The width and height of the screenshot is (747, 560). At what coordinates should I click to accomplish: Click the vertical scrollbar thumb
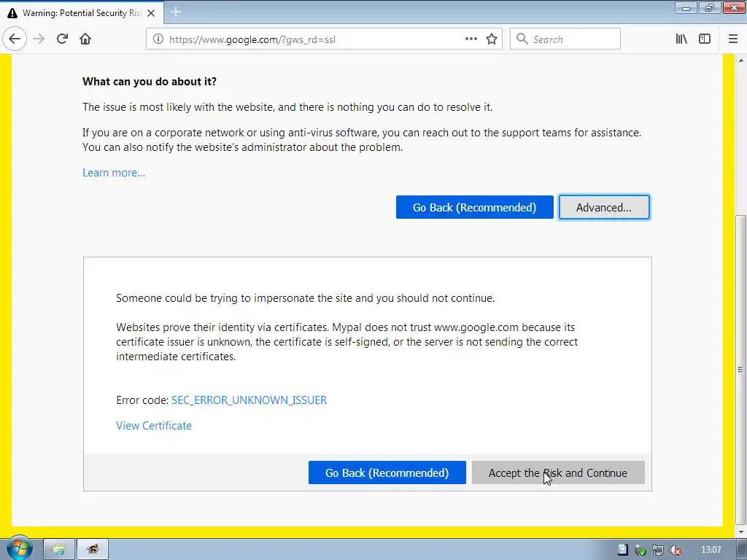pyautogui.click(x=741, y=369)
